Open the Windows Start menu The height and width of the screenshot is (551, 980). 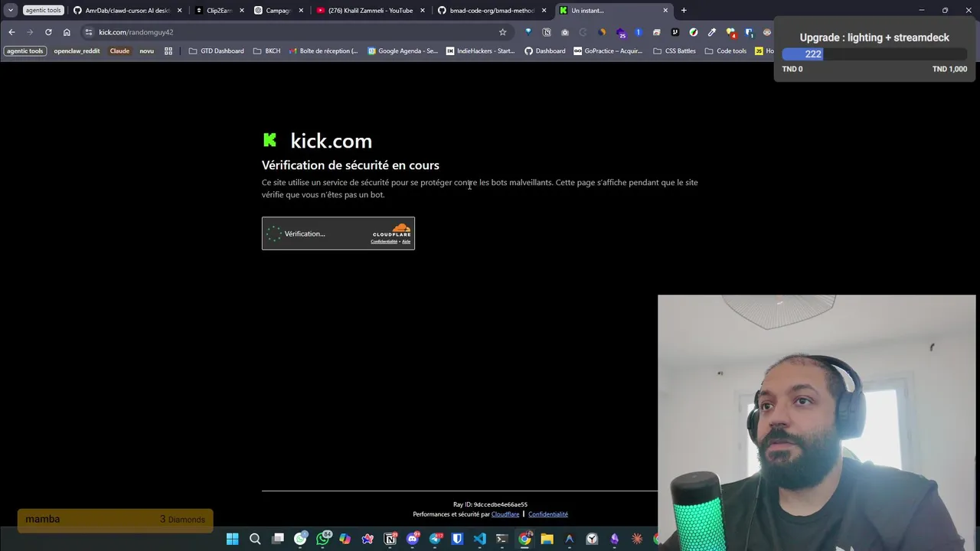(x=233, y=539)
